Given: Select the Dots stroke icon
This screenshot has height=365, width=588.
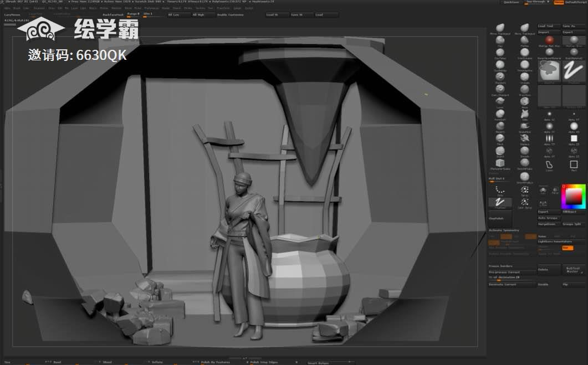Looking at the screenshot, I should [500, 191].
